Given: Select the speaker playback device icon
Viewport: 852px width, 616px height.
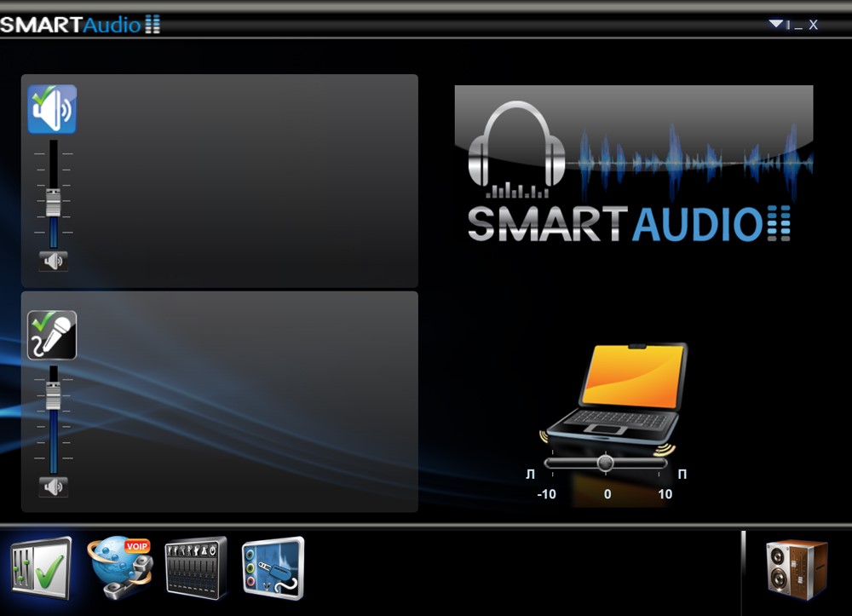Looking at the screenshot, I should 52,109.
